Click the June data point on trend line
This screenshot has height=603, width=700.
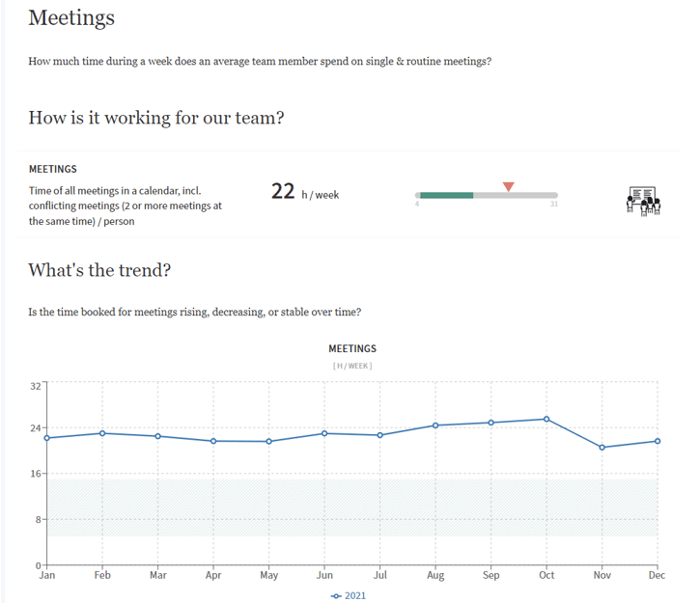coord(324,433)
